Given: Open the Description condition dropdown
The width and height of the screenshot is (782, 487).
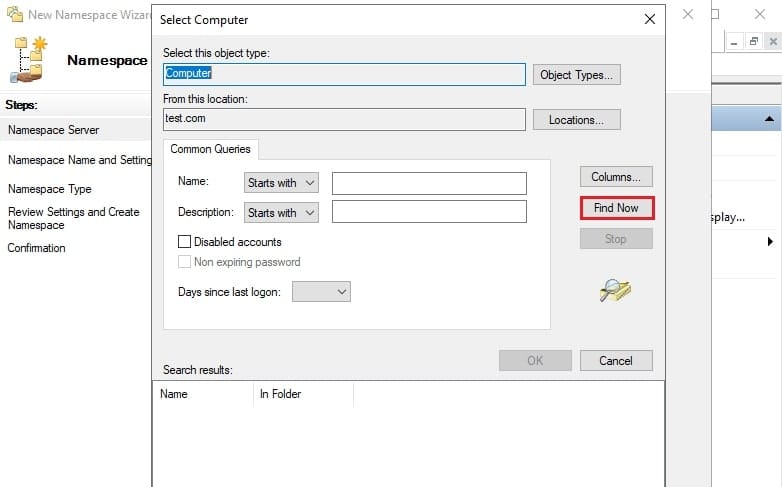Looking at the screenshot, I should [281, 213].
